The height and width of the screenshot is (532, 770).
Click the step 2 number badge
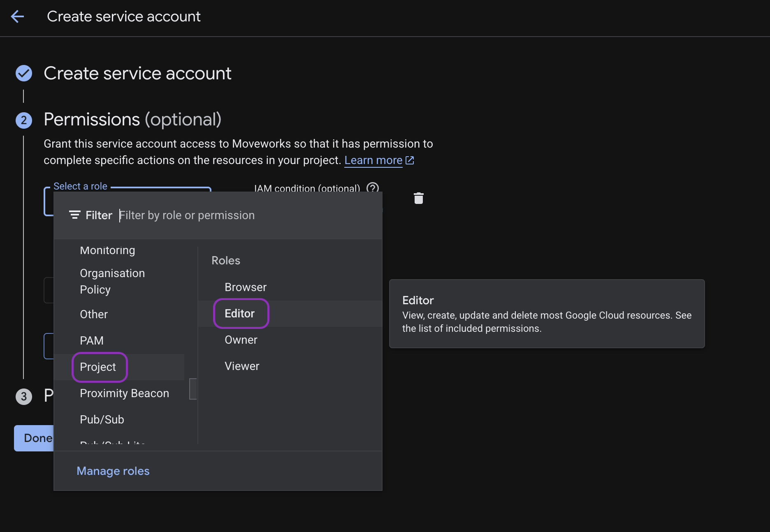pyautogui.click(x=24, y=120)
